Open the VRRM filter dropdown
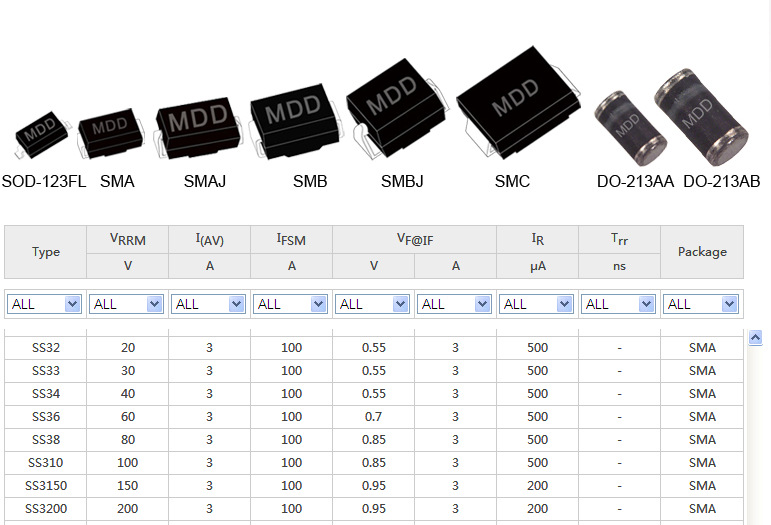This screenshot has width=771, height=525. point(126,304)
